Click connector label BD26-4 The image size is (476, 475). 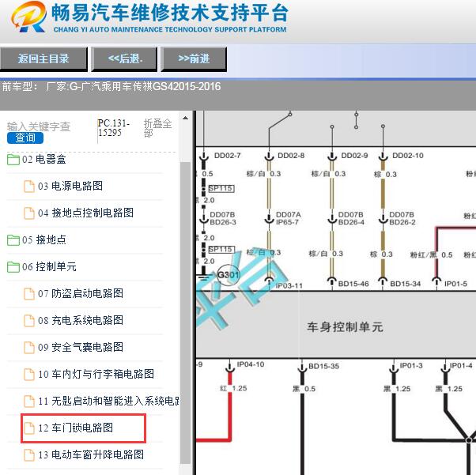351,222
